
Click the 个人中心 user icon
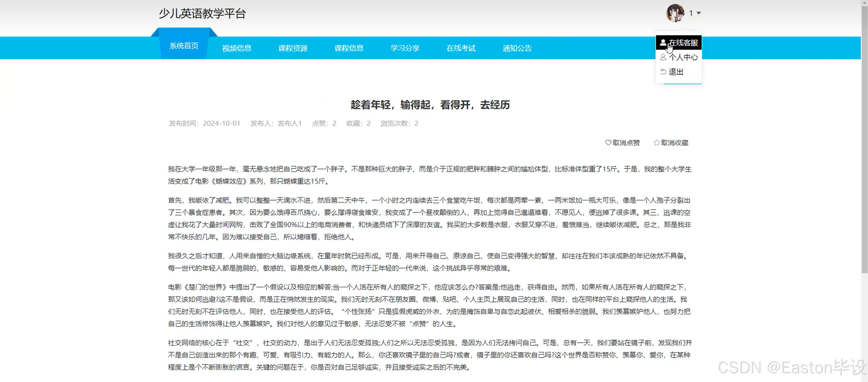(x=663, y=57)
